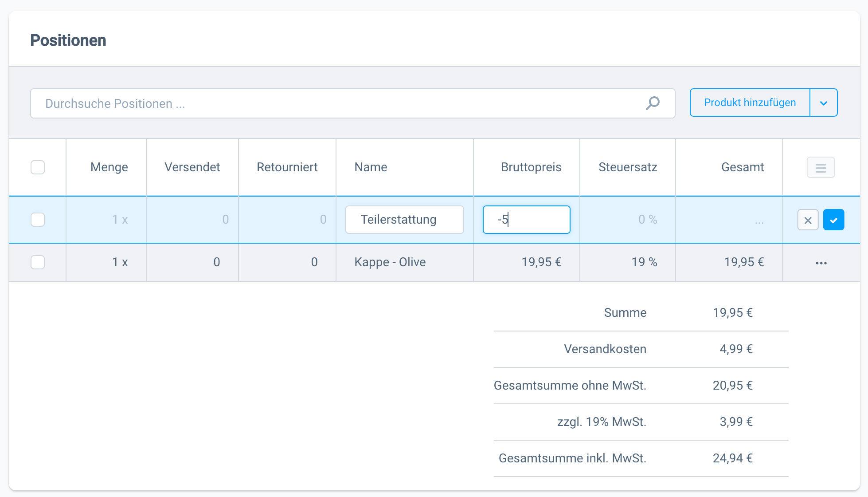The height and width of the screenshot is (497, 868).
Task: Click the Menge column header
Action: (x=109, y=167)
